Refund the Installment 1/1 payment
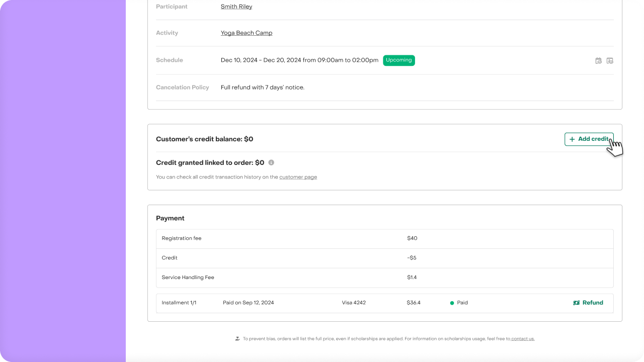The image size is (644, 362). [x=588, y=303]
